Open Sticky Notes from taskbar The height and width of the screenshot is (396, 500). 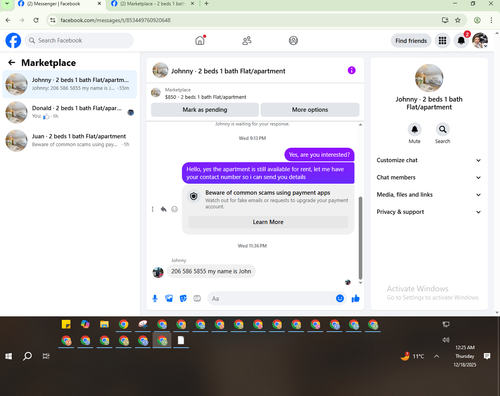[x=66, y=324]
